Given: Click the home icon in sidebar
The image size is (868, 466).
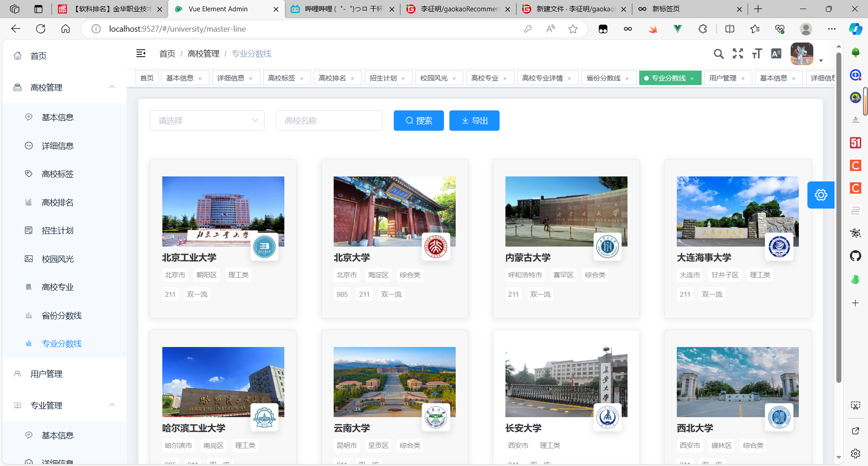Looking at the screenshot, I should click(x=18, y=56).
